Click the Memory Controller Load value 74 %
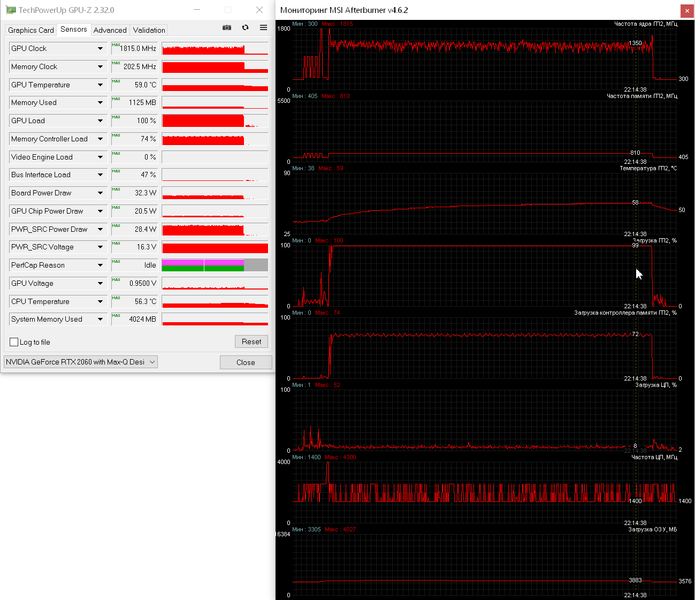 pos(135,139)
